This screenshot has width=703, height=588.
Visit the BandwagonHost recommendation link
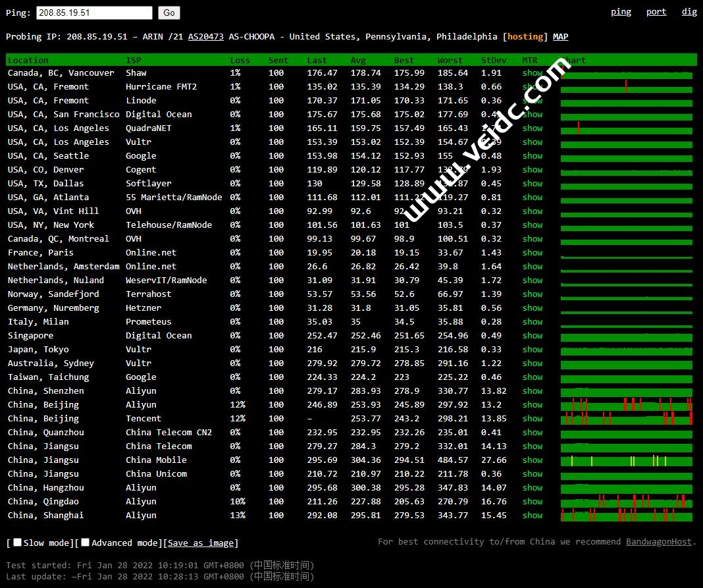pyautogui.click(x=658, y=542)
